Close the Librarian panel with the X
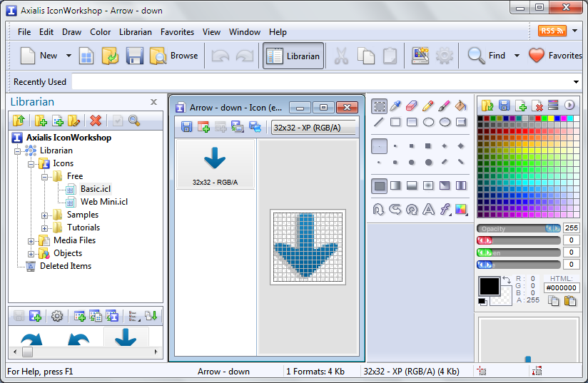This screenshot has width=588, height=383. click(x=153, y=102)
